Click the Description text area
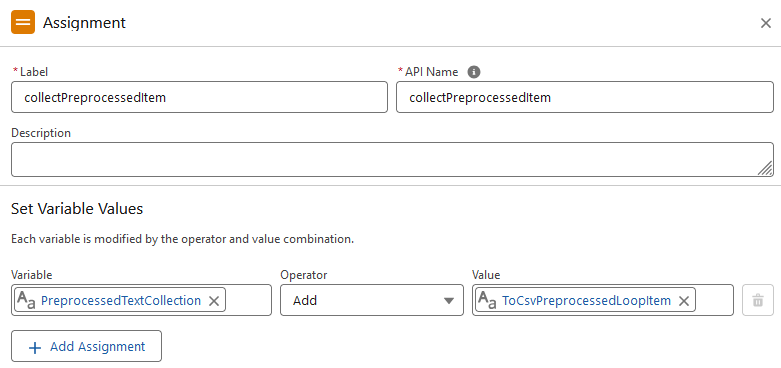781x368 pixels. point(392,159)
